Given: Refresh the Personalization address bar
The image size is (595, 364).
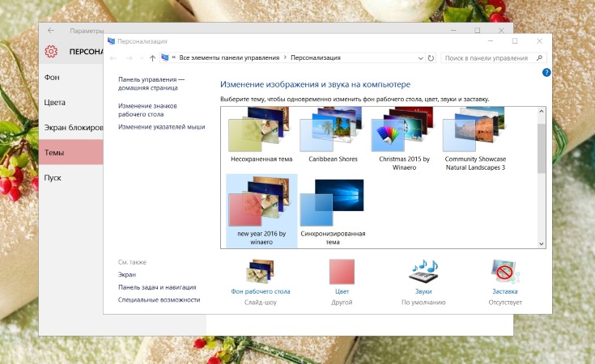Looking at the screenshot, I should [x=431, y=58].
